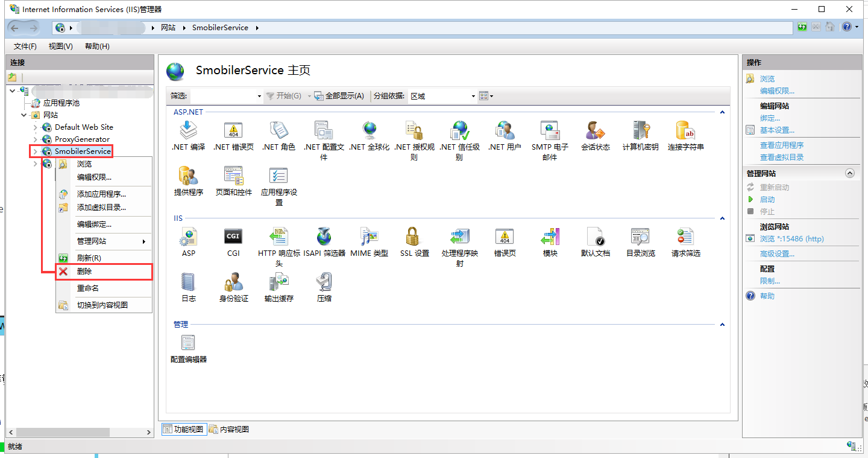Open the HTTP 响应标头 feature

278,247
